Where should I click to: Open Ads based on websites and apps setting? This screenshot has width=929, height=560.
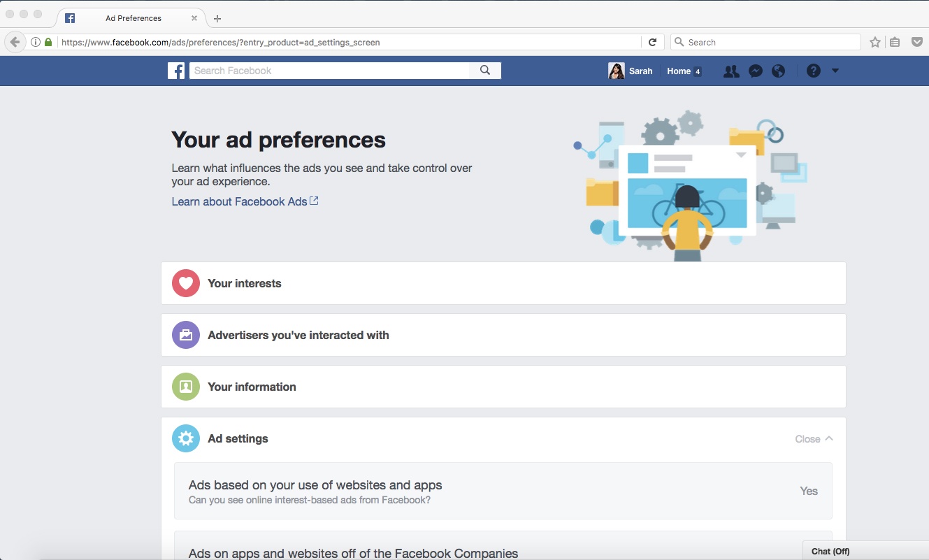(503, 491)
